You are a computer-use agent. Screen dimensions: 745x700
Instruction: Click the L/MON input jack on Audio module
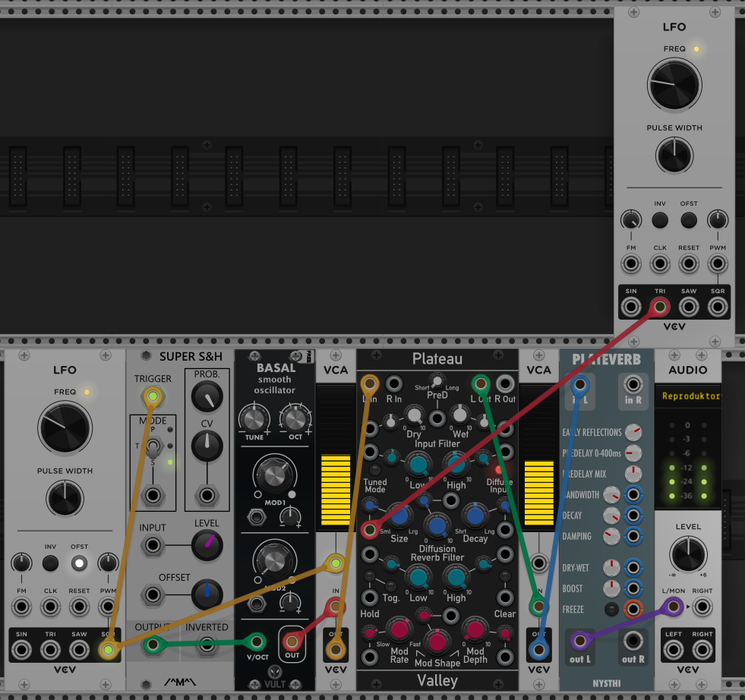point(674,607)
